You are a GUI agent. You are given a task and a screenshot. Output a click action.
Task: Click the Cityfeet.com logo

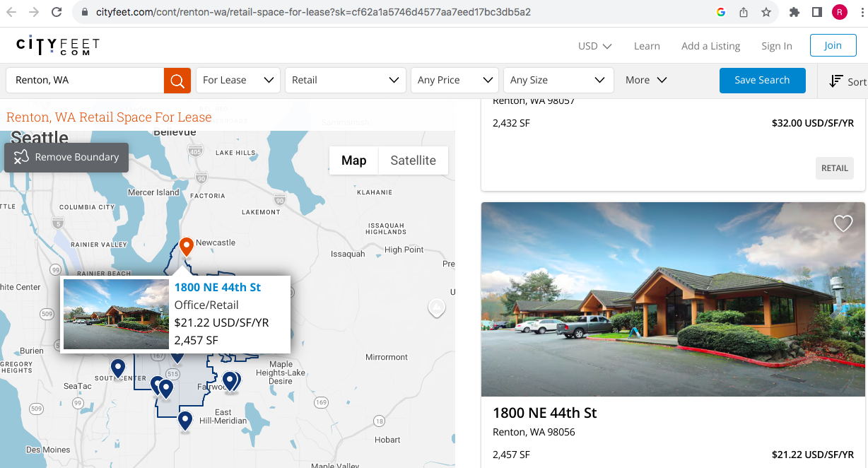58,46
